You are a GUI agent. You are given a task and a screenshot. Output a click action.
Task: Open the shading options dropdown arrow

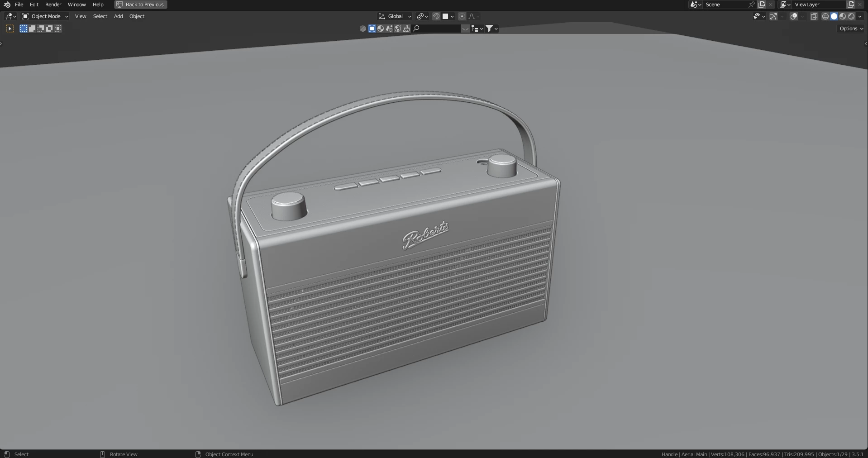pyautogui.click(x=860, y=16)
